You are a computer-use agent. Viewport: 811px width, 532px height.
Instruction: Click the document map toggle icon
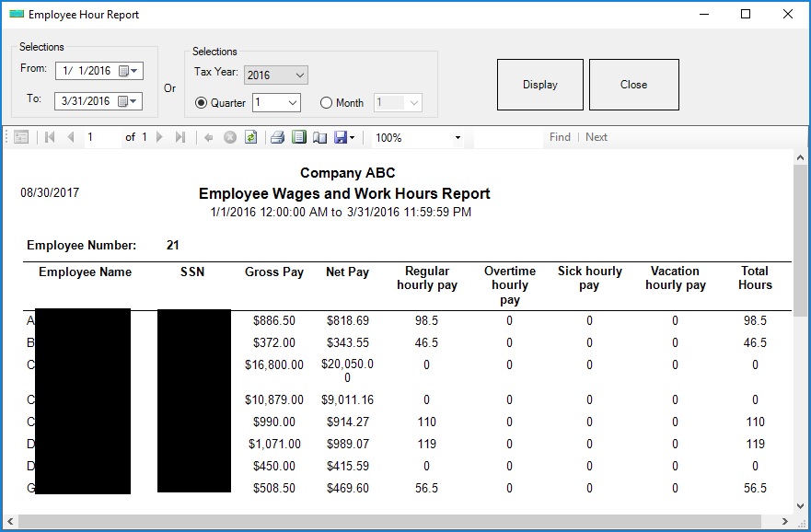(21, 137)
